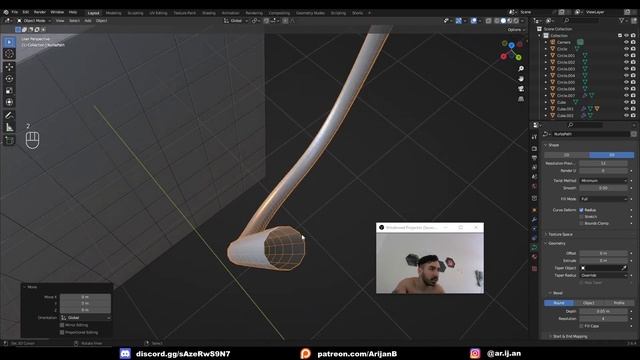Open the Object Data curve tab
The width and height of the screenshot is (640, 360).
[x=534, y=247]
